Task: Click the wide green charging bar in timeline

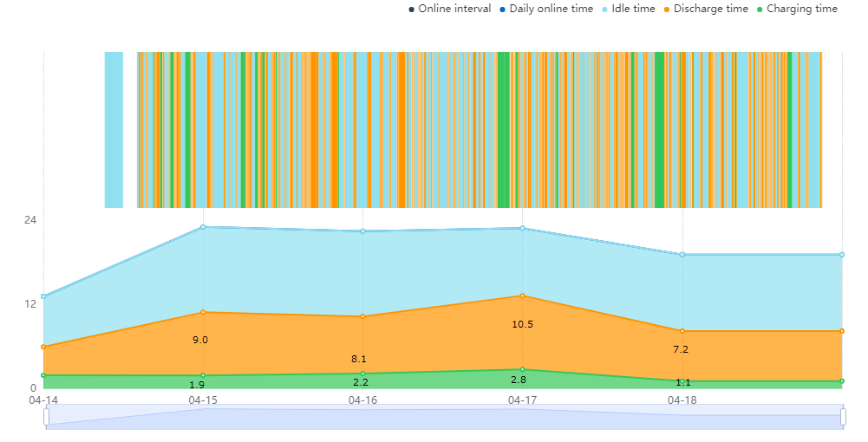Action: point(503,130)
